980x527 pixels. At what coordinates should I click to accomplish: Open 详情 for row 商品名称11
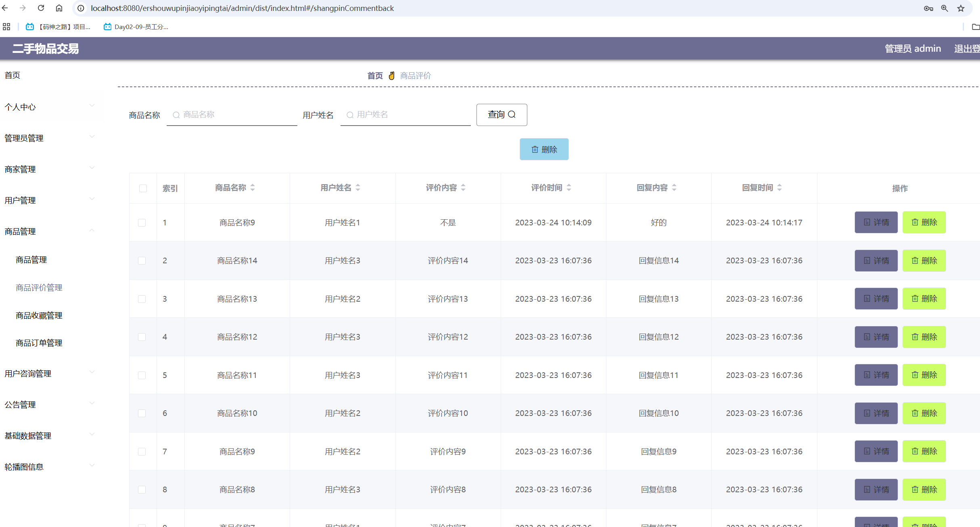click(x=876, y=375)
